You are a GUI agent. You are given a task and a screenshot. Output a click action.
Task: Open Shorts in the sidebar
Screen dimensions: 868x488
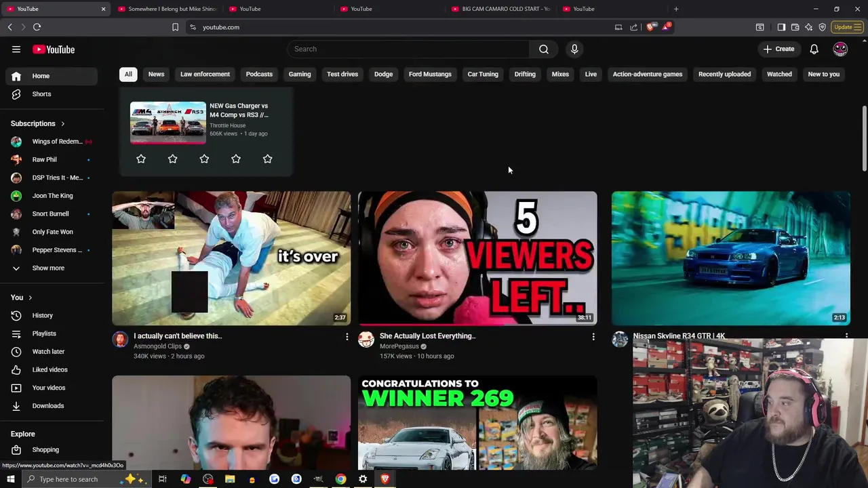pyautogui.click(x=52, y=94)
